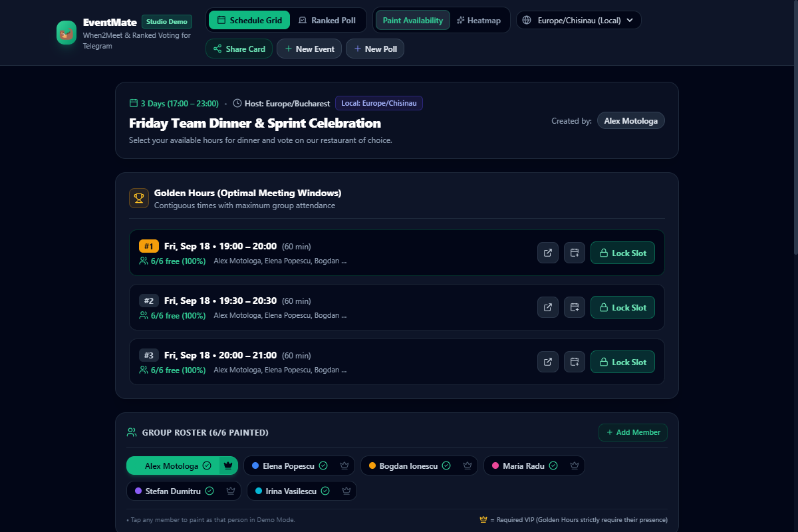Click Stefan Dumitru's painted checkmark icon

[209, 491]
